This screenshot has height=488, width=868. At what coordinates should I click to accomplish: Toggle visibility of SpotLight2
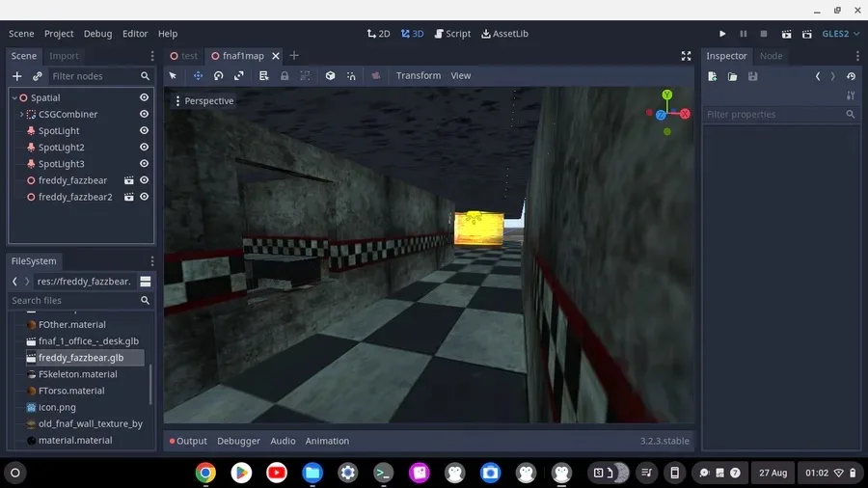[x=144, y=148]
